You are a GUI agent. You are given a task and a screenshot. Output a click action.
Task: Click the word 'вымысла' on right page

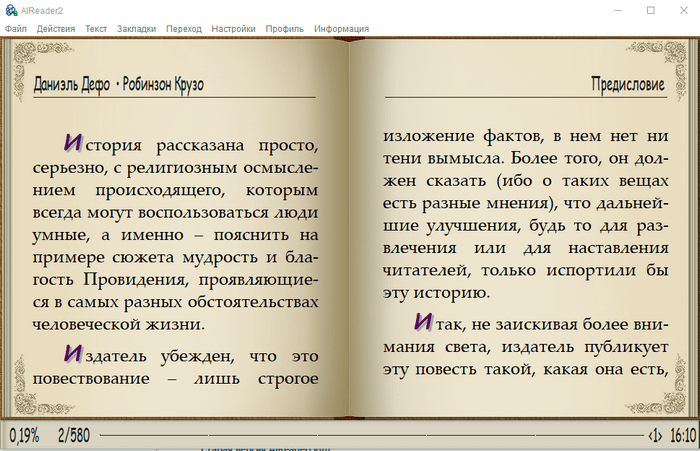click(x=465, y=159)
